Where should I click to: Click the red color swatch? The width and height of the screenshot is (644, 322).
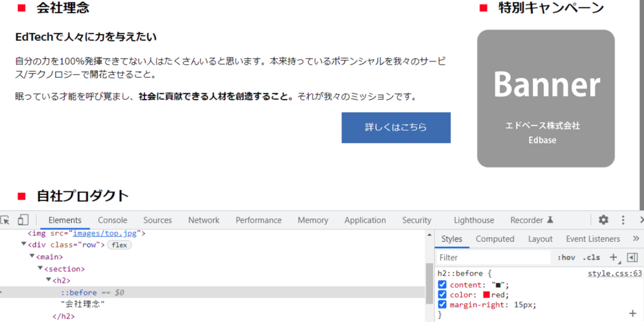point(487,295)
